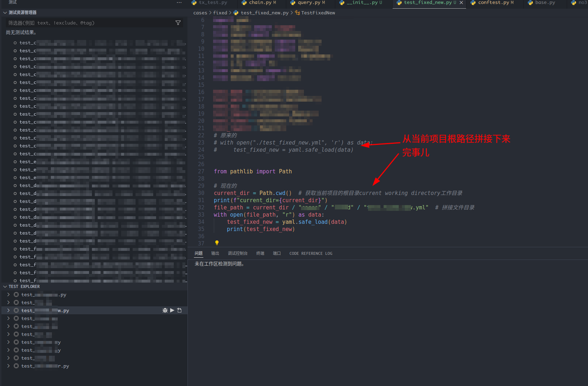Open the 终端 panel tab
Screen dimensions: 588x386
[260, 253]
